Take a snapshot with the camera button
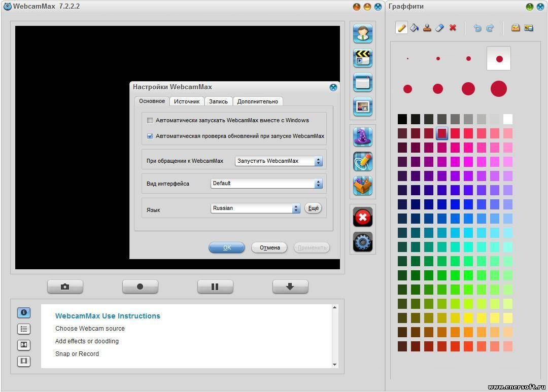The image size is (548, 392). pos(65,287)
